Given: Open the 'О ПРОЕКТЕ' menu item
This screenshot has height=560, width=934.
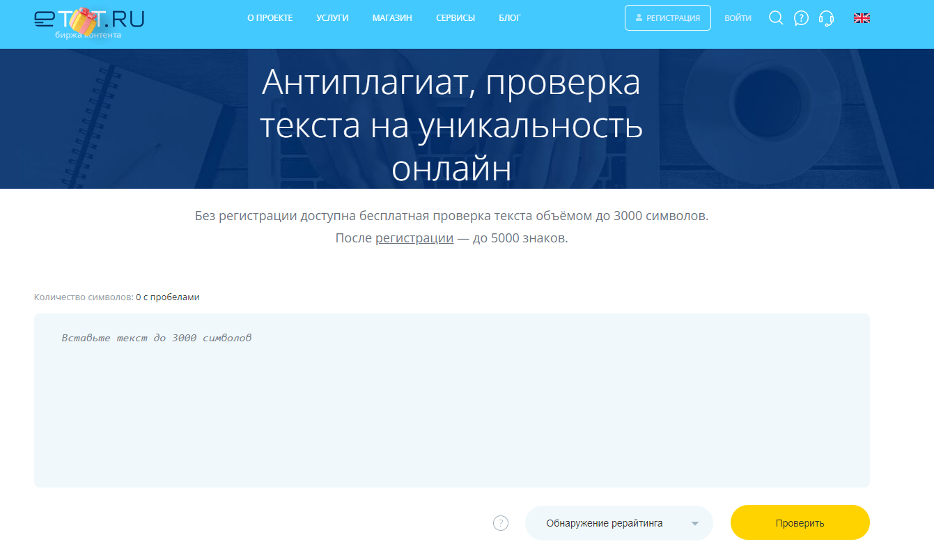Looking at the screenshot, I should tap(270, 18).
